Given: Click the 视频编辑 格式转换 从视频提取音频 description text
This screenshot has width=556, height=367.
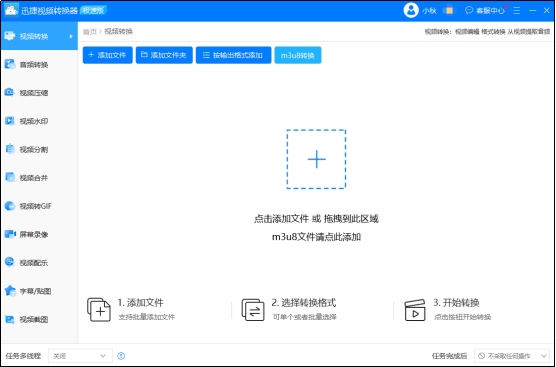Looking at the screenshot, I should [x=502, y=32].
